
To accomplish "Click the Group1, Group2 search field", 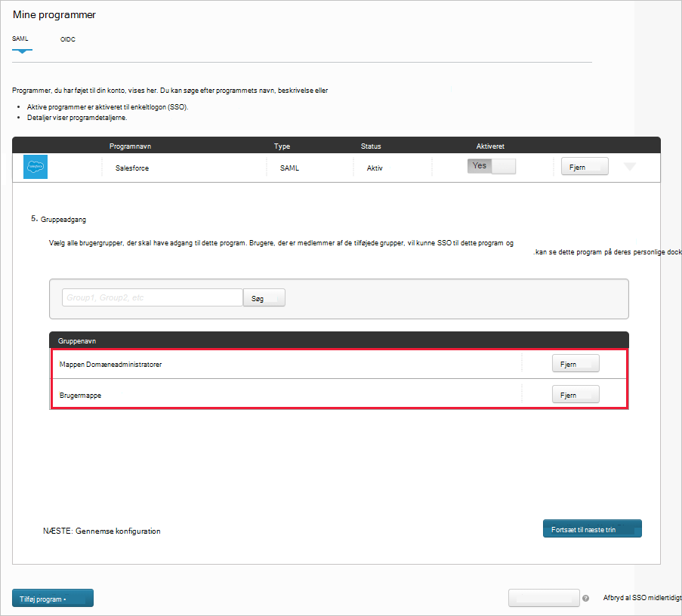I will pos(151,297).
